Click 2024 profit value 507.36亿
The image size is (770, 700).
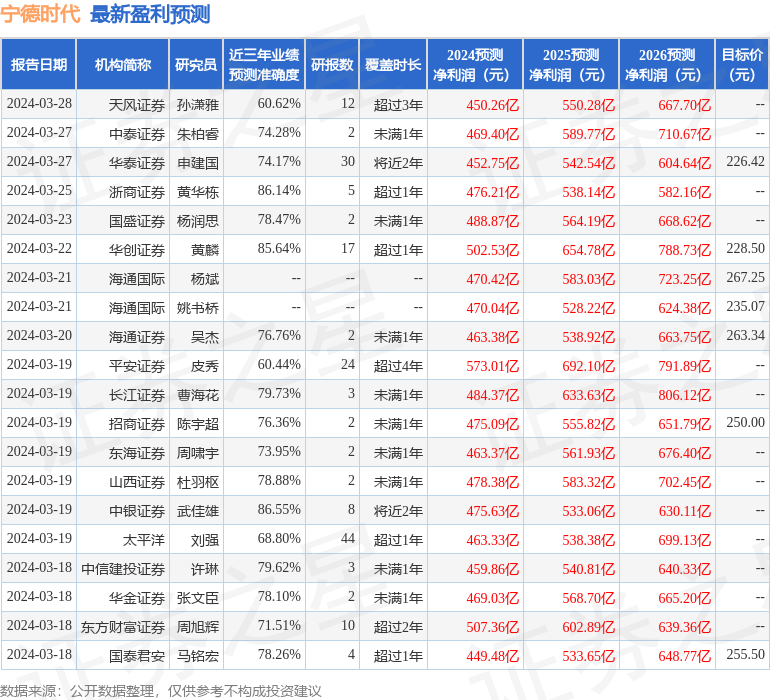click(493, 627)
